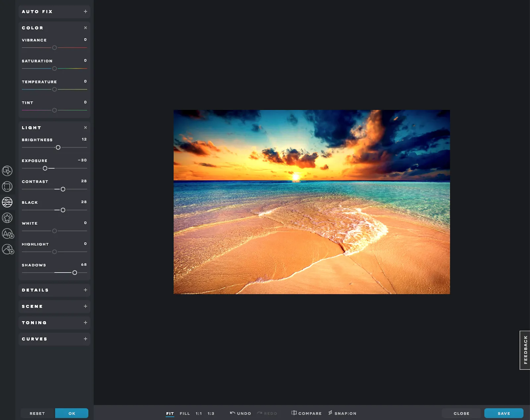The height and width of the screenshot is (420, 530).
Task: Open the Feedback panel on the right
Action: [x=525, y=350]
